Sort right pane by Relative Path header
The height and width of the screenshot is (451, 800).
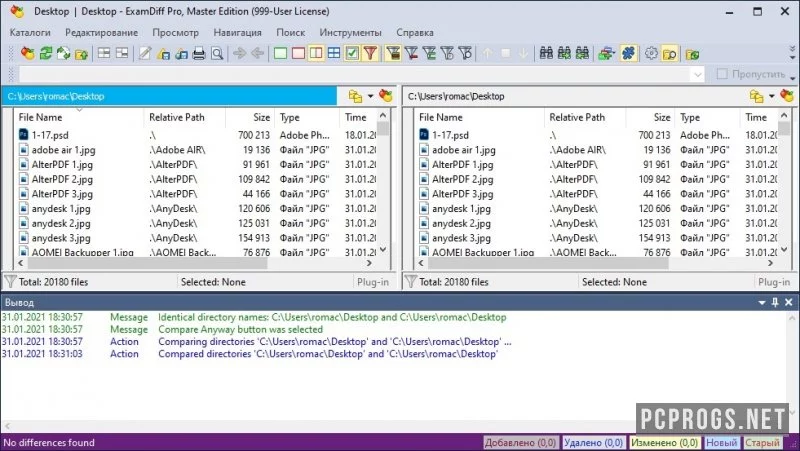tap(585, 117)
